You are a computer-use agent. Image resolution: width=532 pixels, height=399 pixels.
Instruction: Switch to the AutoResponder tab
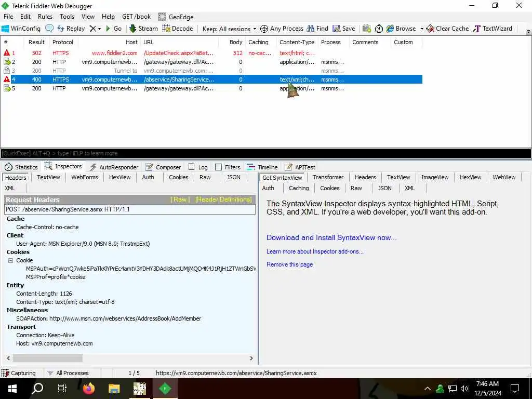114,167
